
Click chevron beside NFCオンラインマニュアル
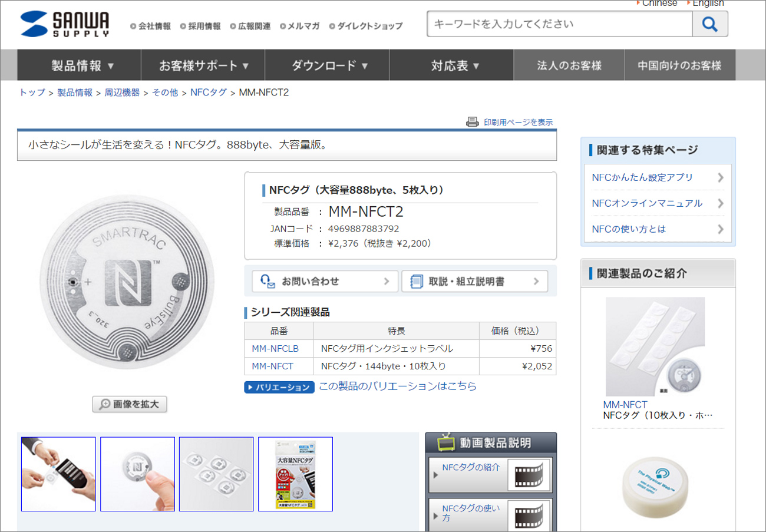coord(721,203)
